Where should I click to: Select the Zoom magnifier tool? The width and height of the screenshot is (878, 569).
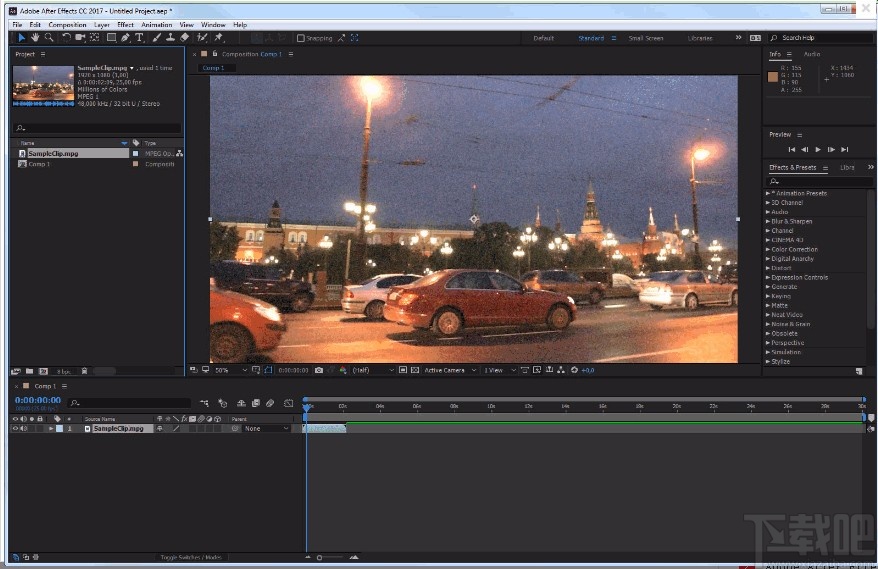[49, 38]
